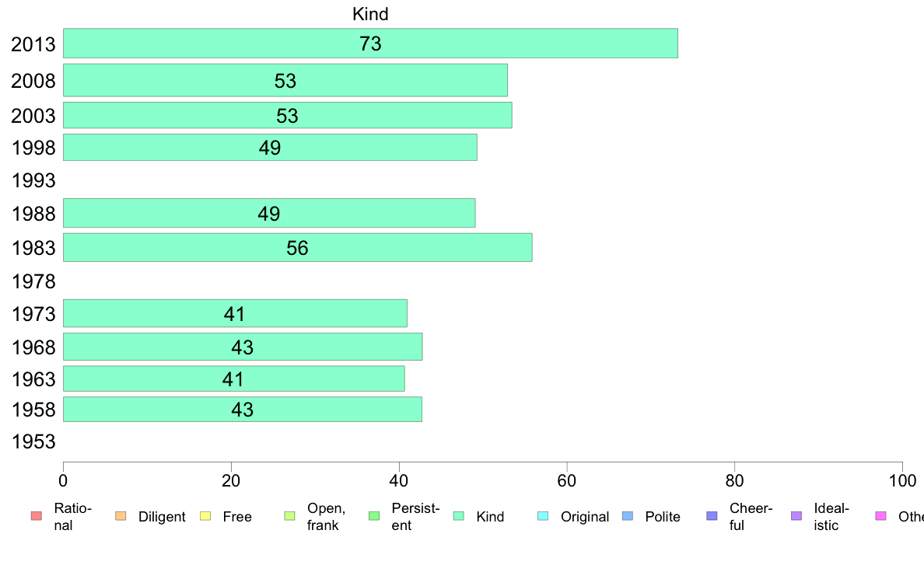This screenshot has width=924, height=572.
Task: Click the 1998 bar showing 49
Action: [270, 147]
